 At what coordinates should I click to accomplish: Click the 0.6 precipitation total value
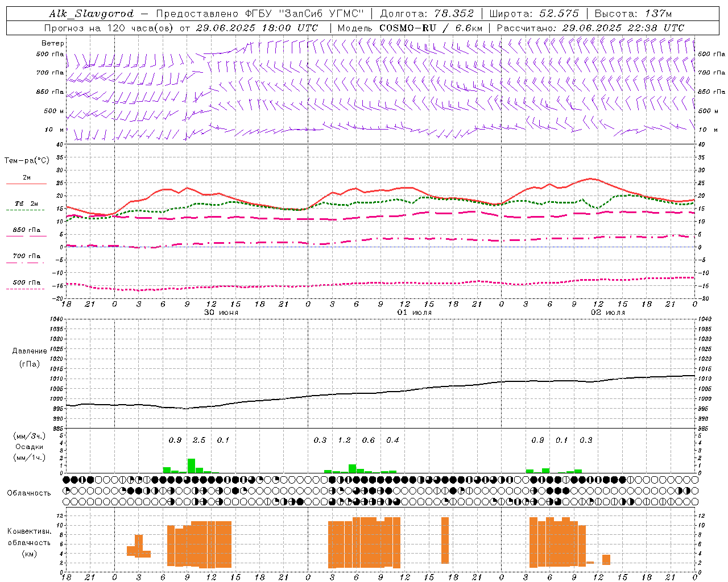pyautogui.click(x=369, y=440)
